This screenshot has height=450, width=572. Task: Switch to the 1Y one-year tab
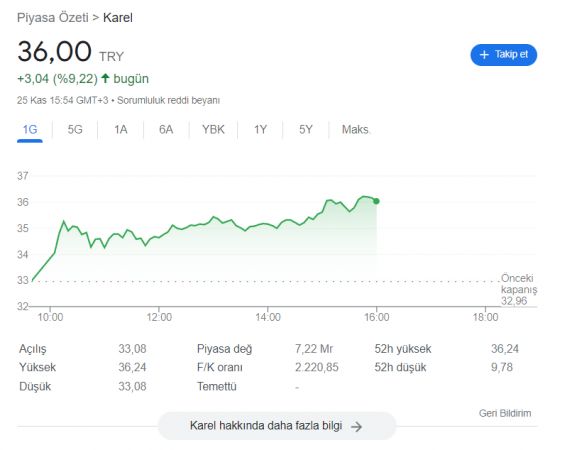pyautogui.click(x=260, y=129)
